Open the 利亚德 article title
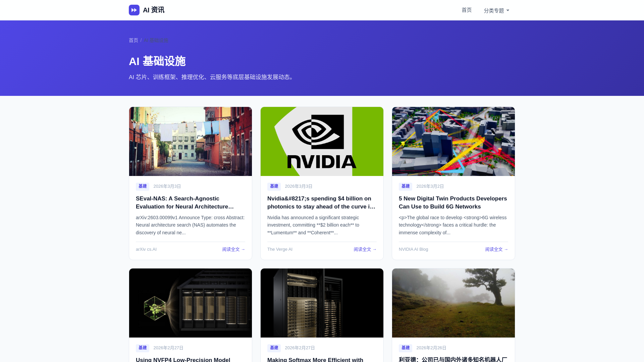The width and height of the screenshot is (644, 362). click(453, 359)
